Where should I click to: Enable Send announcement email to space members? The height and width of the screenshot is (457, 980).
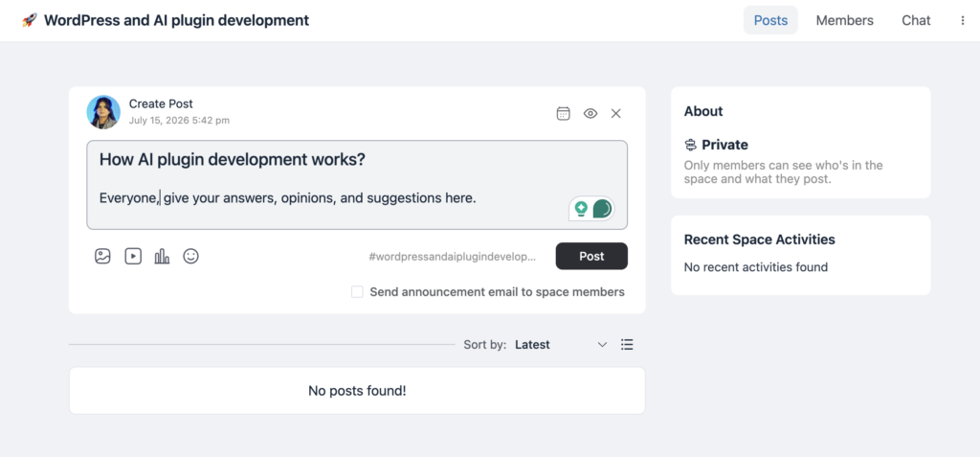tap(357, 291)
